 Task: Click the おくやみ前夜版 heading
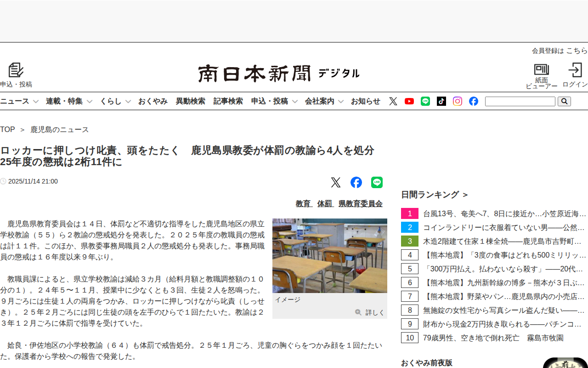click(427, 363)
